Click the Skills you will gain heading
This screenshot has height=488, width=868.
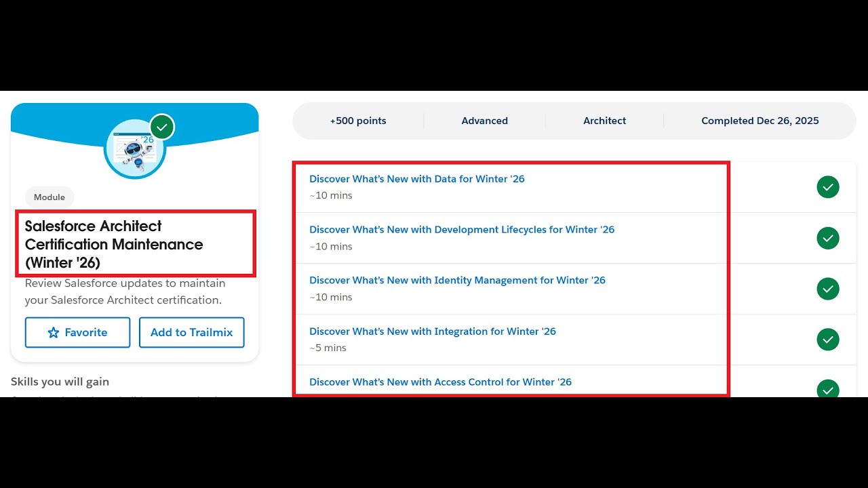click(x=60, y=382)
